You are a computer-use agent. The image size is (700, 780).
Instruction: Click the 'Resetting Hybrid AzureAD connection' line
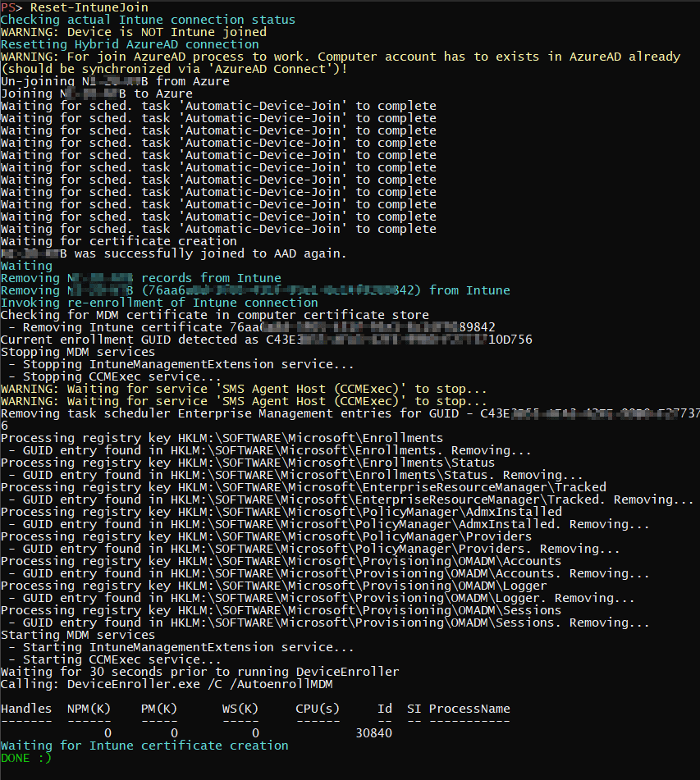[x=130, y=44]
